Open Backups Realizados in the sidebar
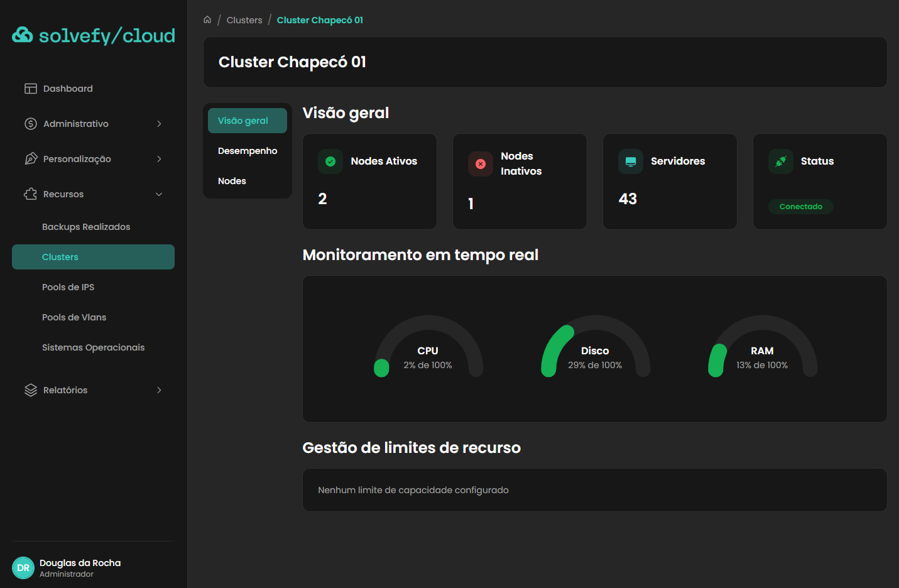 point(93,227)
